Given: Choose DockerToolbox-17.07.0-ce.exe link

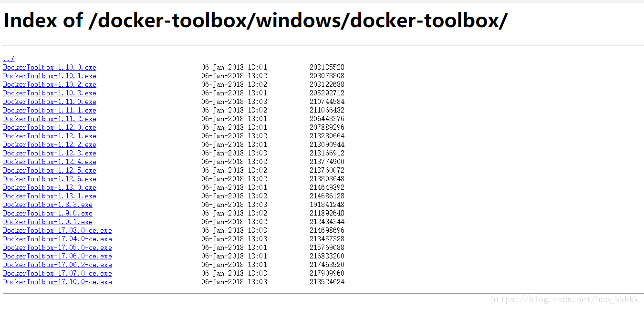Looking at the screenshot, I should [57, 273].
